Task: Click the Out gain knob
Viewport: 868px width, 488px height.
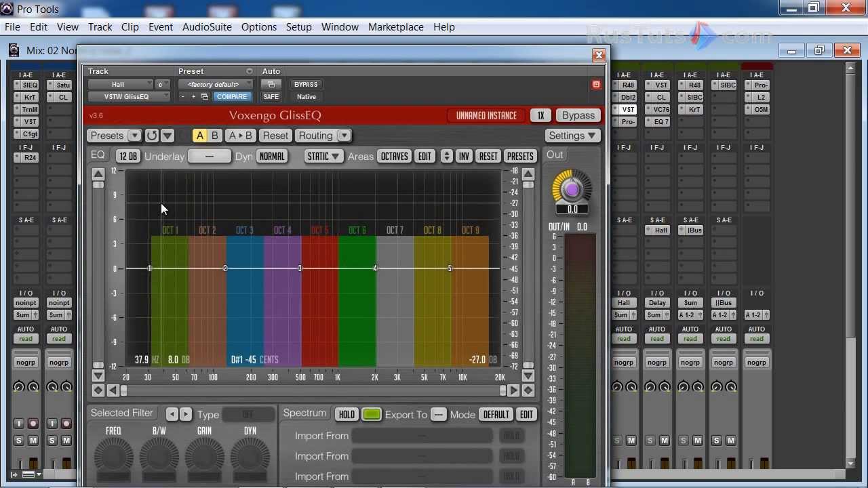Action: [x=572, y=189]
